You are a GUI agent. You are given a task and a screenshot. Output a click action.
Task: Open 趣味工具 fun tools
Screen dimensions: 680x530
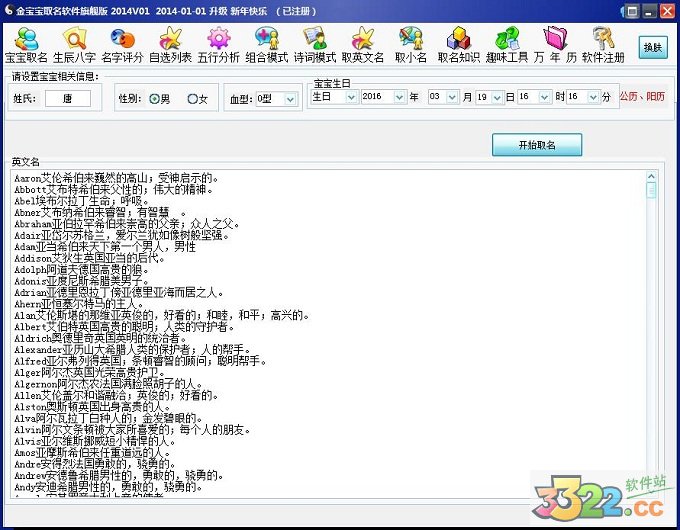coord(507,45)
